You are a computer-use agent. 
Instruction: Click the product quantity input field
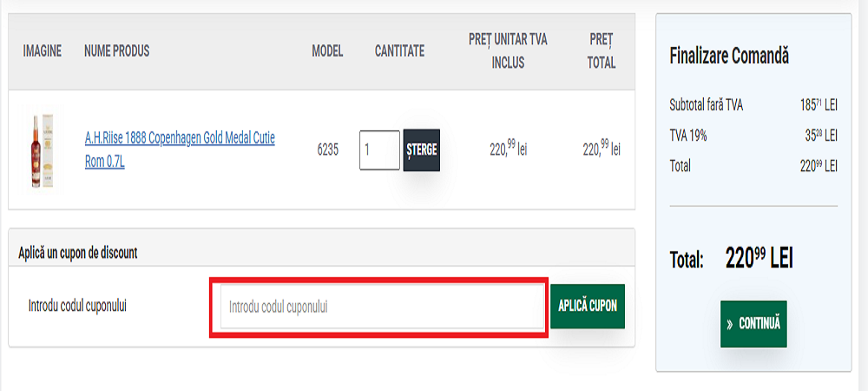(x=379, y=150)
